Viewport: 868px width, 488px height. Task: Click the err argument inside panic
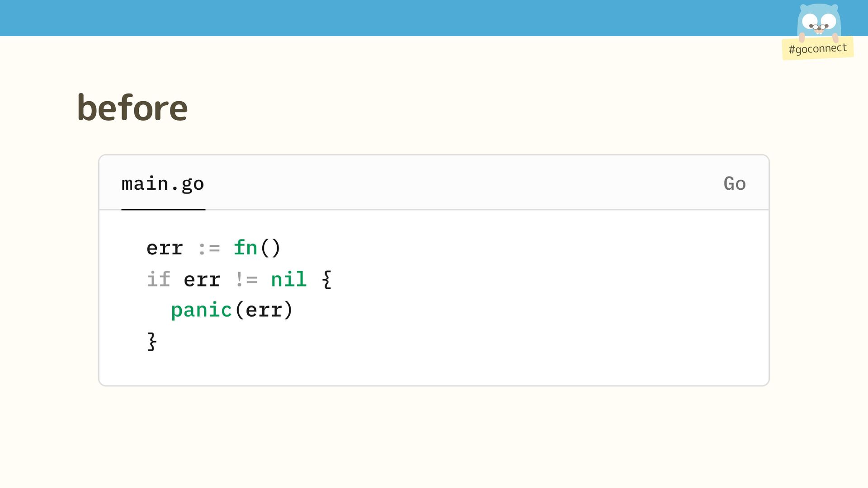[264, 310]
